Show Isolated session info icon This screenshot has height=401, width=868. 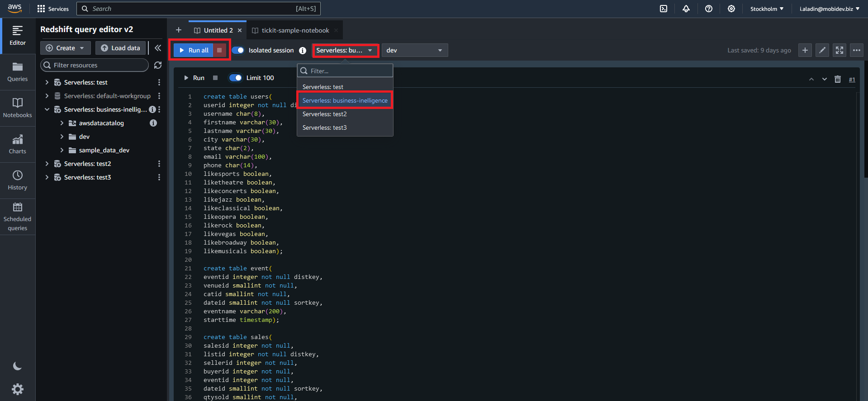[303, 51]
